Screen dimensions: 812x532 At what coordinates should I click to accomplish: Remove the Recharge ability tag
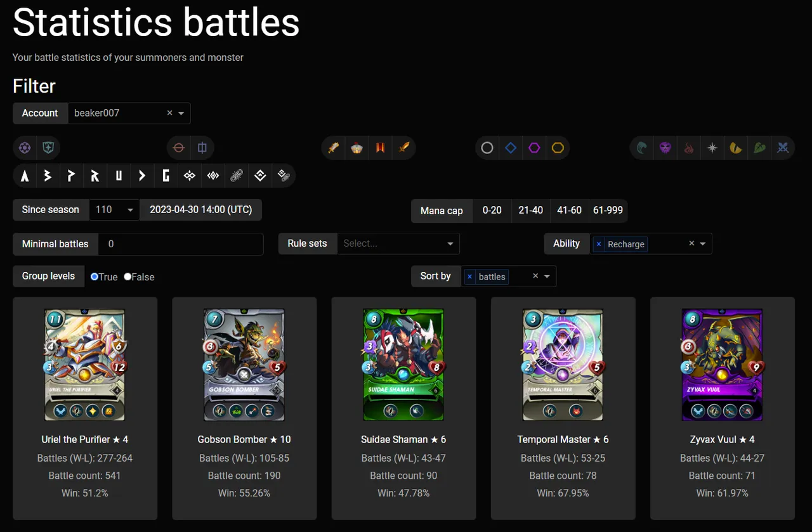pyautogui.click(x=599, y=244)
